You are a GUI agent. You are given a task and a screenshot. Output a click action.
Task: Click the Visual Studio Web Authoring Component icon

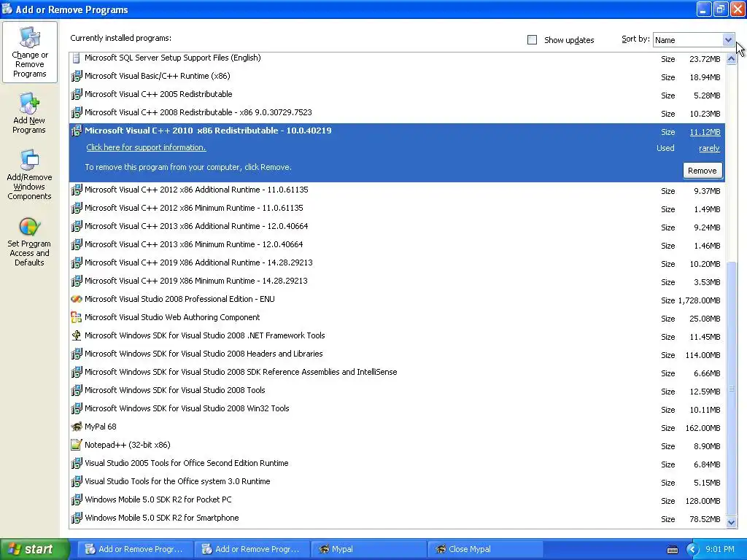click(x=76, y=318)
